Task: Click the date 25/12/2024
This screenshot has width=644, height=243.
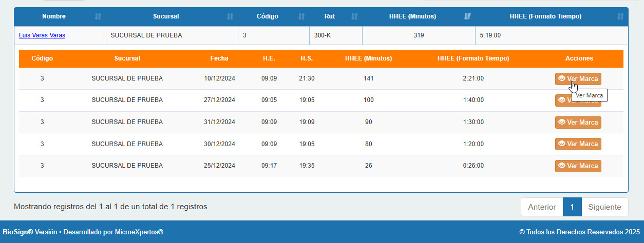Action: click(219, 166)
